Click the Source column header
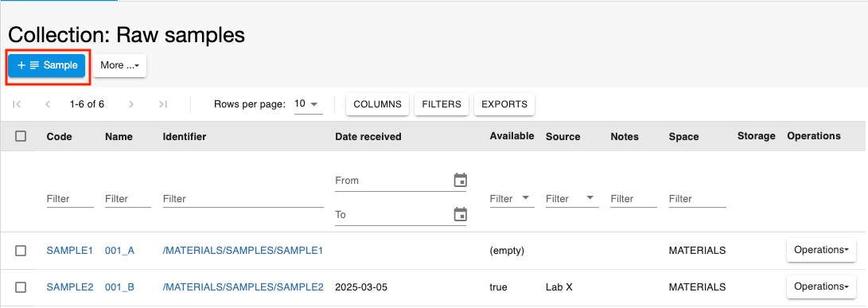 click(563, 136)
